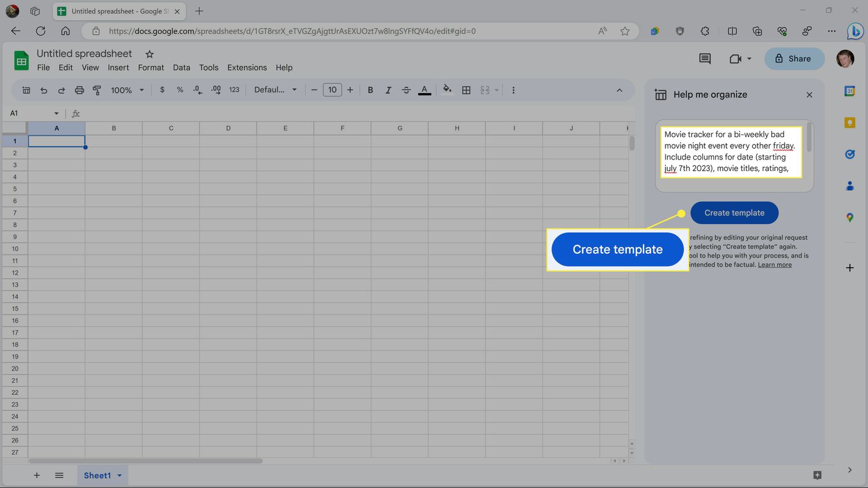
Task: Open the zoom 100% dropdown
Action: click(x=127, y=90)
